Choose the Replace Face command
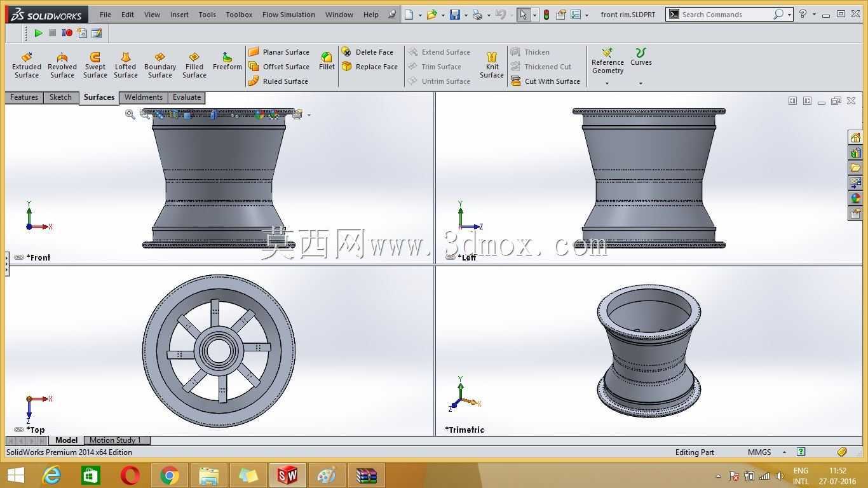Screen dimensions: 868x488 [x=369, y=67]
